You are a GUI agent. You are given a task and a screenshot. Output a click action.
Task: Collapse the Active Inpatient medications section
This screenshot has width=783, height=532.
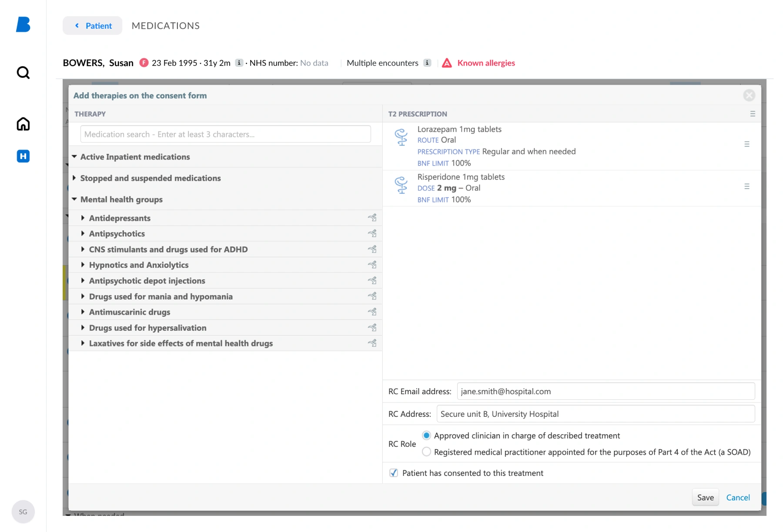click(74, 157)
